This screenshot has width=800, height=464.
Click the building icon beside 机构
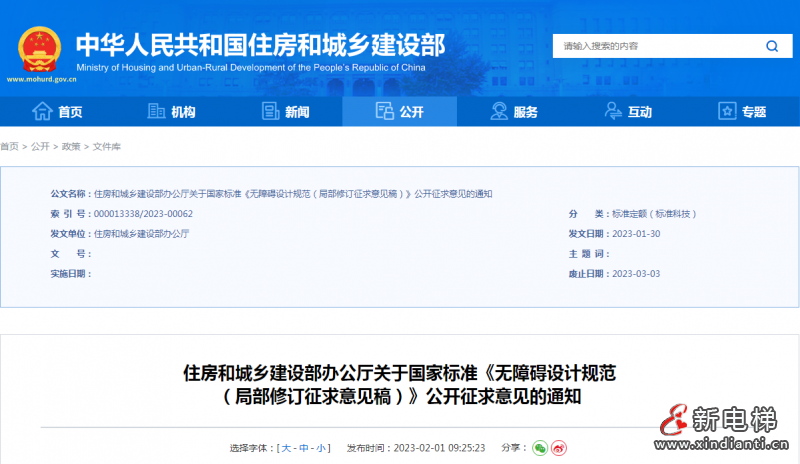tap(156, 111)
